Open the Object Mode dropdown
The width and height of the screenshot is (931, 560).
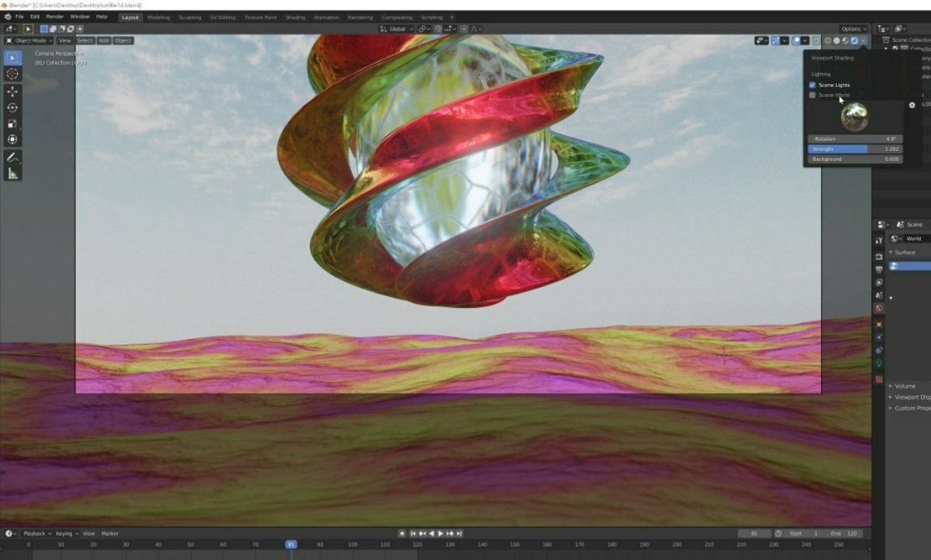point(29,40)
